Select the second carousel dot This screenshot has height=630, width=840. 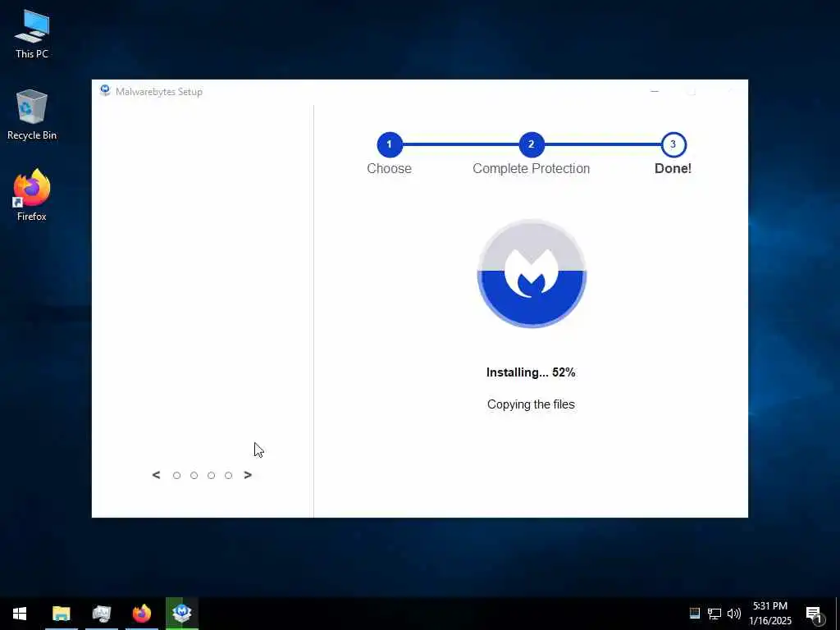click(x=194, y=476)
